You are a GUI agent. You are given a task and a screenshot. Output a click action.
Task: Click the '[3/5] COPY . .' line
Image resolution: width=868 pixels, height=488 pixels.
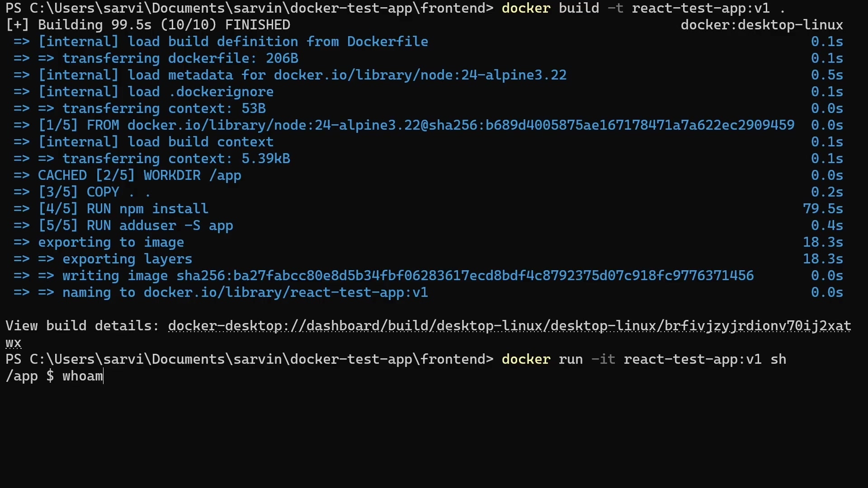[x=82, y=192]
